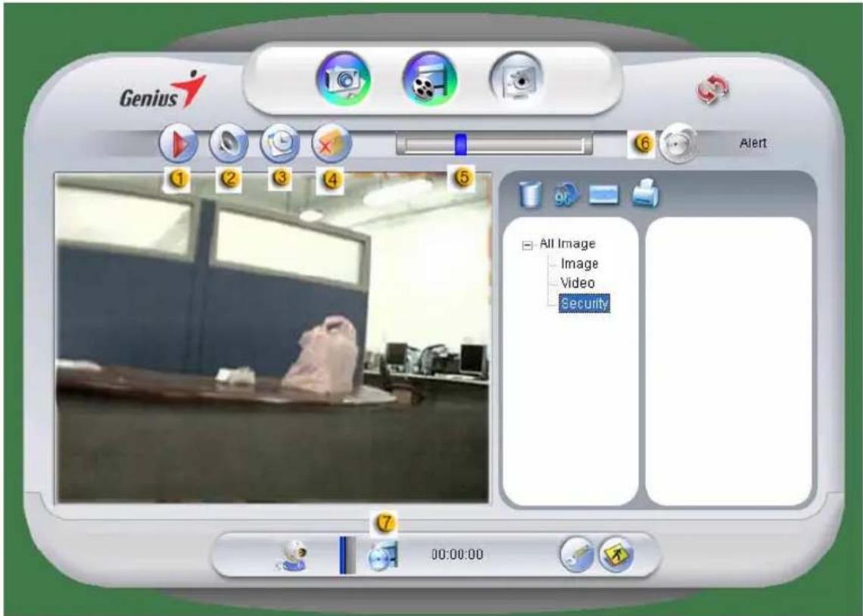
Task: Open the photo capture mode icon
Action: 344,79
